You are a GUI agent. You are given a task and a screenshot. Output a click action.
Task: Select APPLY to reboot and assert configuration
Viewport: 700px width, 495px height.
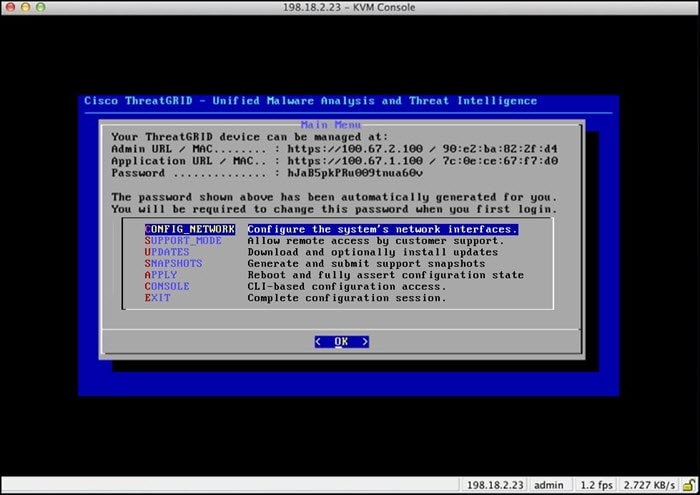click(161, 275)
